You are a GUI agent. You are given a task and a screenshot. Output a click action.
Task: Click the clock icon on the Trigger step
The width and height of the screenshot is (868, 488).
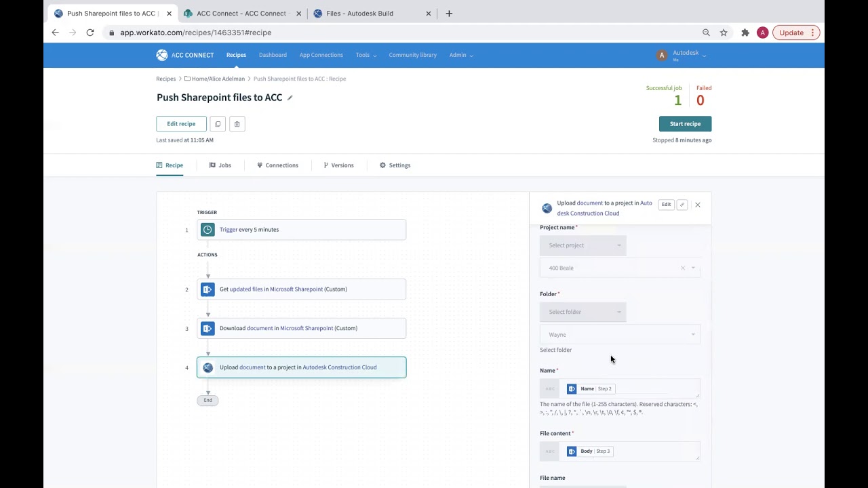click(x=208, y=229)
